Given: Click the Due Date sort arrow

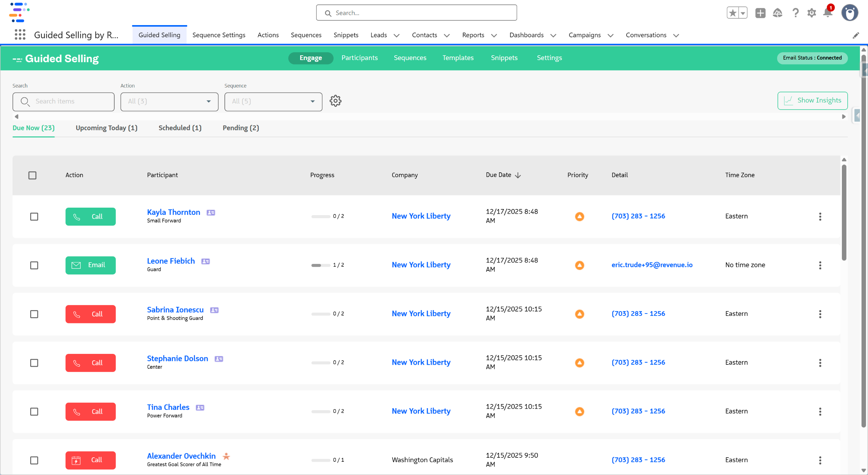Looking at the screenshot, I should (x=518, y=175).
